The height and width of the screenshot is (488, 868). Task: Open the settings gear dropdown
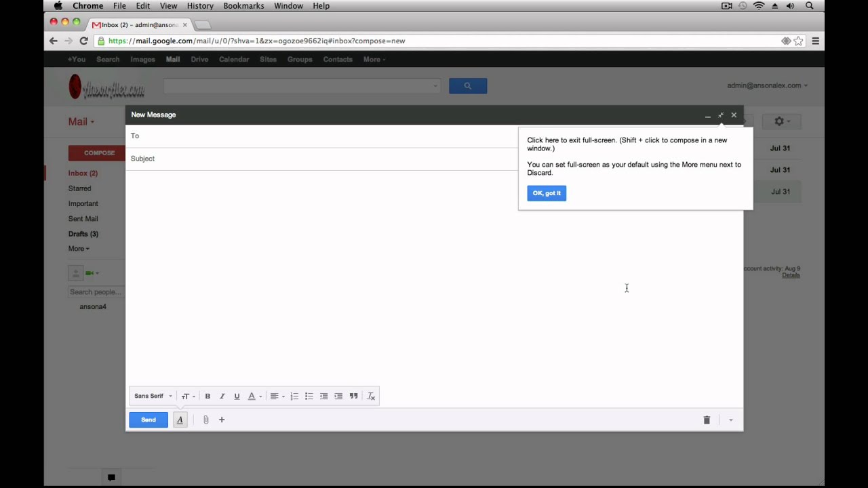click(x=782, y=121)
